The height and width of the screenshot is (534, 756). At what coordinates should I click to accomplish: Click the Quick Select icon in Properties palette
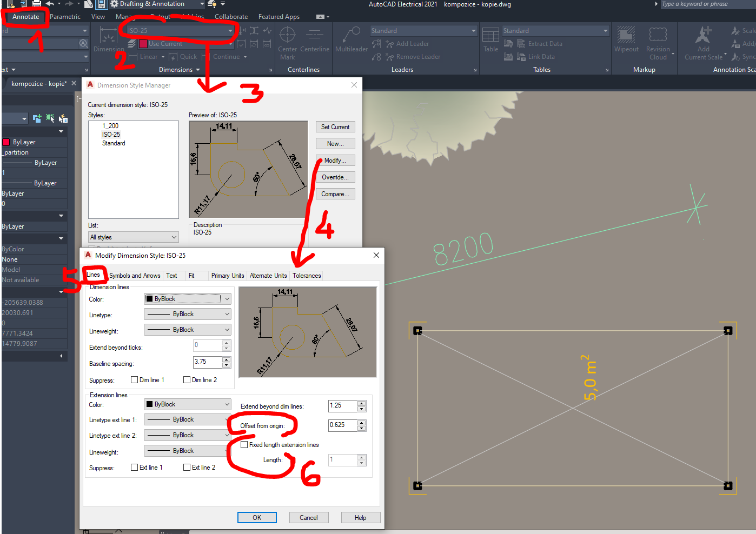click(63, 118)
